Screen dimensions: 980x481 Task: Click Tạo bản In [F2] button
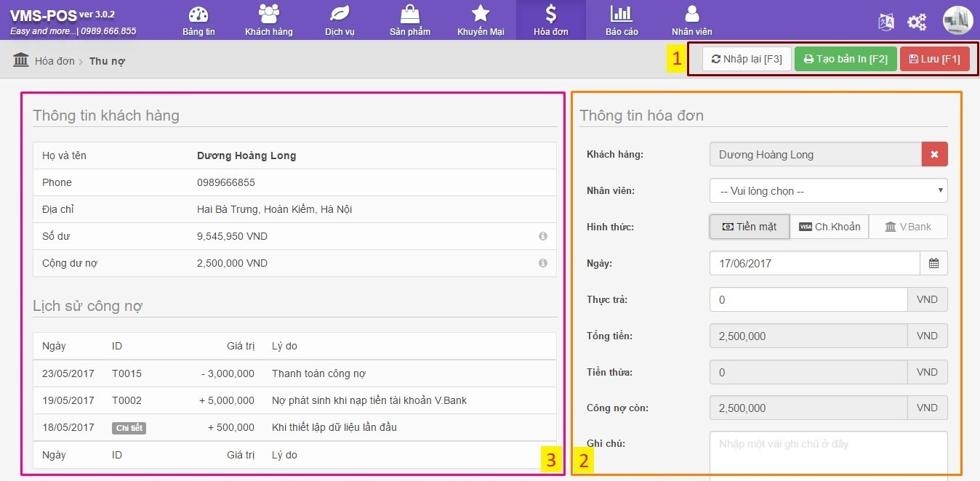click(x=846, y=59)
